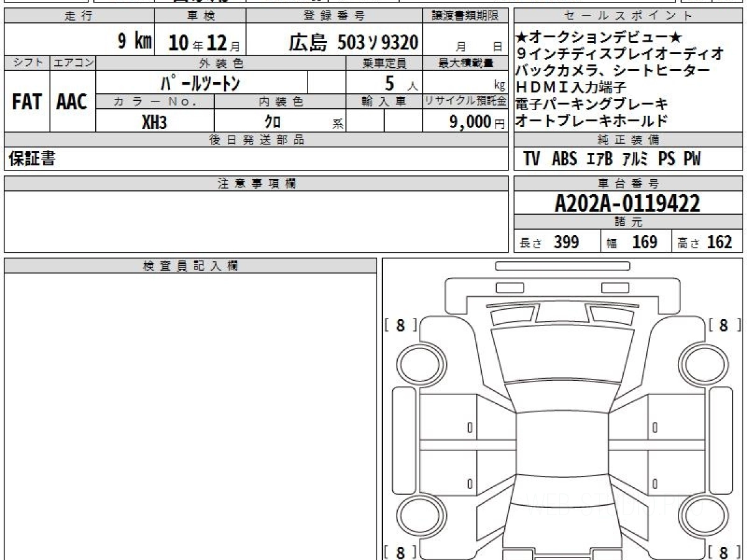Click the 外装色 header

coord(221,63)
